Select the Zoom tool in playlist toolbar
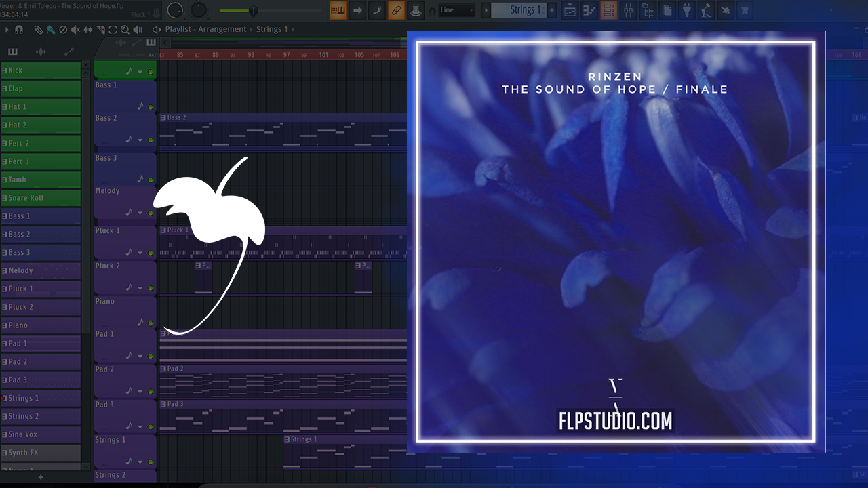Image resolution: width=868 pixels, height=488 pixels. coord(125,30)
